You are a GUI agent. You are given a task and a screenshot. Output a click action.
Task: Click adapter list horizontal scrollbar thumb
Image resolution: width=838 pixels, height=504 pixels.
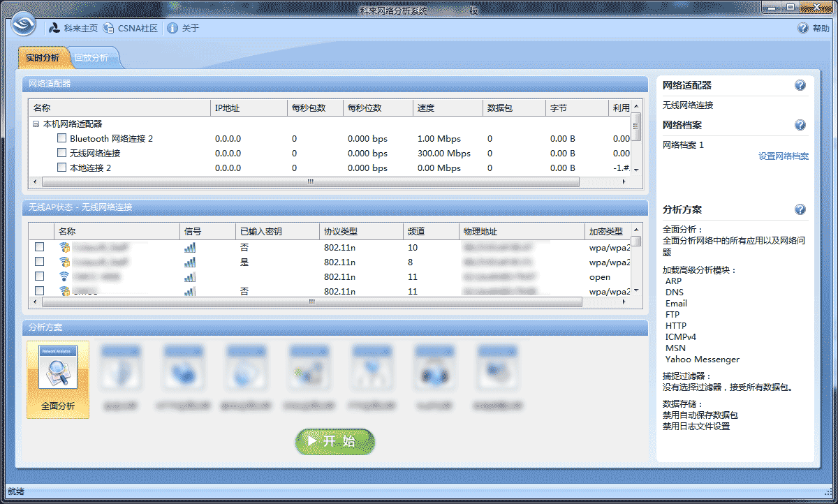(x=311, y=181)
